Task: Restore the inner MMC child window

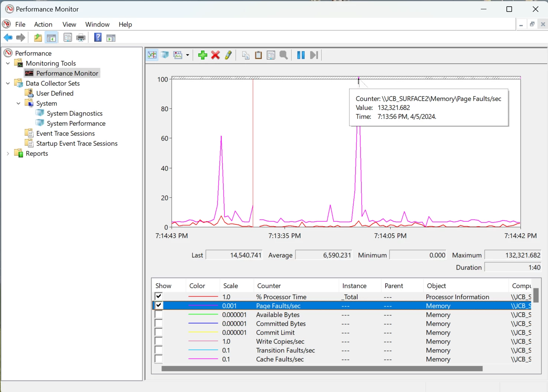Action: coord(532,24)
